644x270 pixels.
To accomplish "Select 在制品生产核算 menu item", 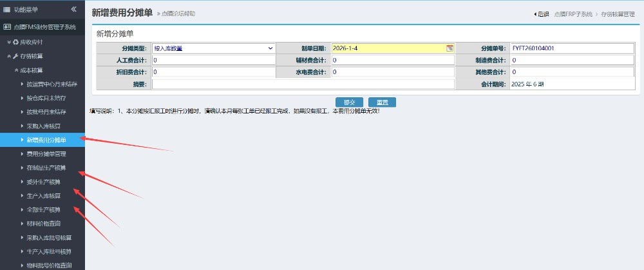I will 46,168.
